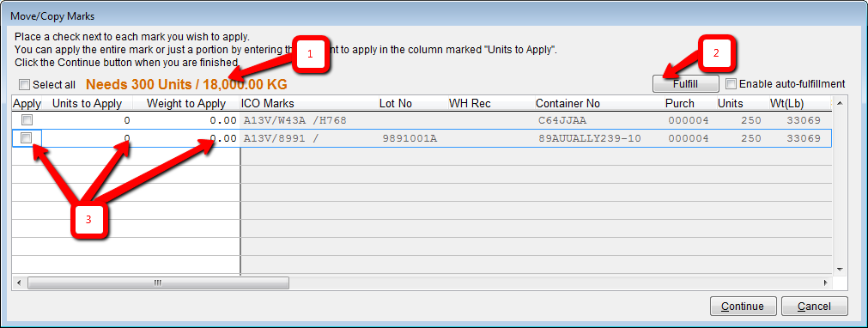Click the horizontal scrollbar thumb
Viewport: 868px width, 328px height.
click(158, 282)
